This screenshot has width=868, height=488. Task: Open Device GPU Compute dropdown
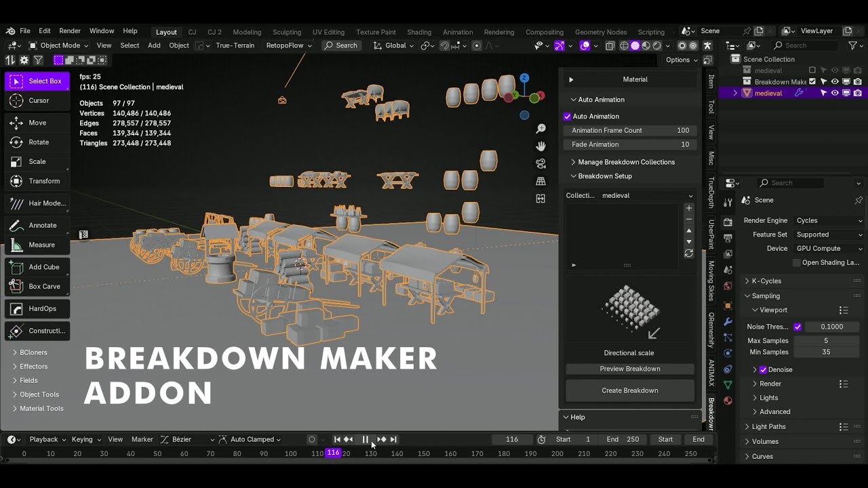click(829, 248)
